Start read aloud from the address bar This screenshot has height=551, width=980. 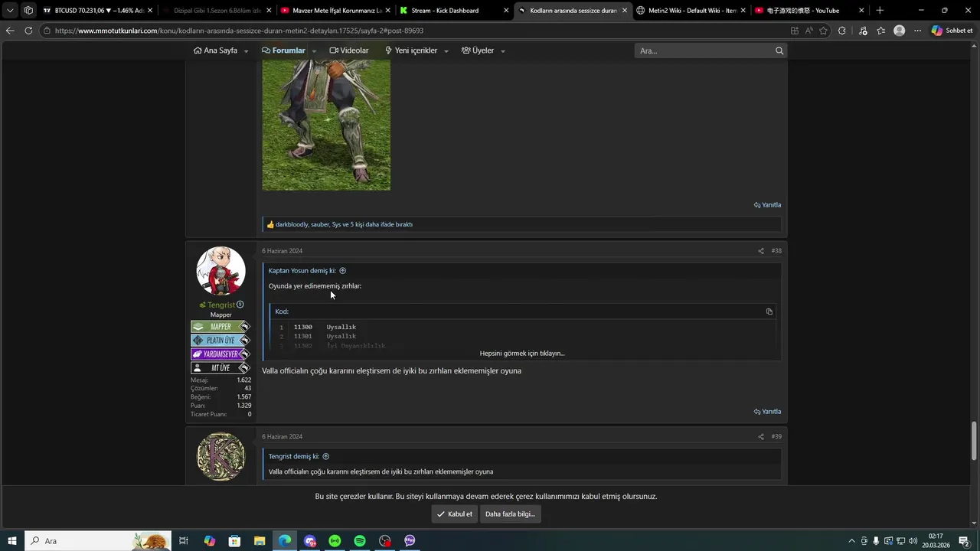coord(808,31)
